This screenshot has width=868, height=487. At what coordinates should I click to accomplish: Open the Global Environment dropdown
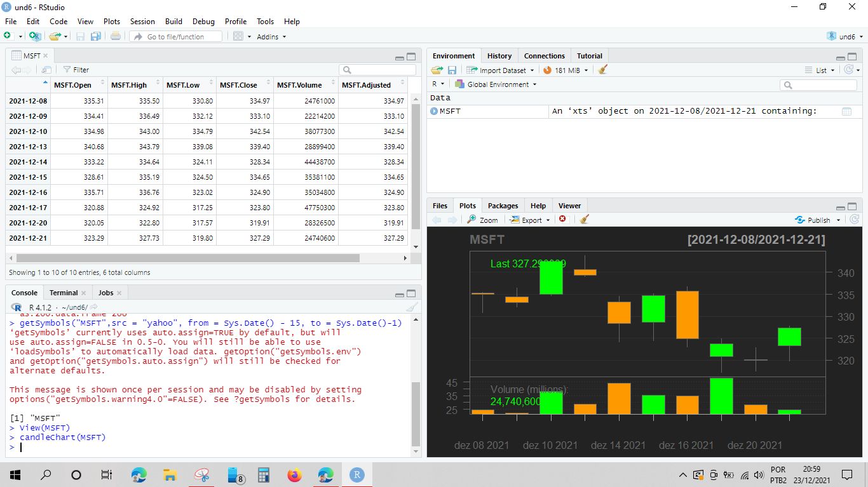(496, 84)
